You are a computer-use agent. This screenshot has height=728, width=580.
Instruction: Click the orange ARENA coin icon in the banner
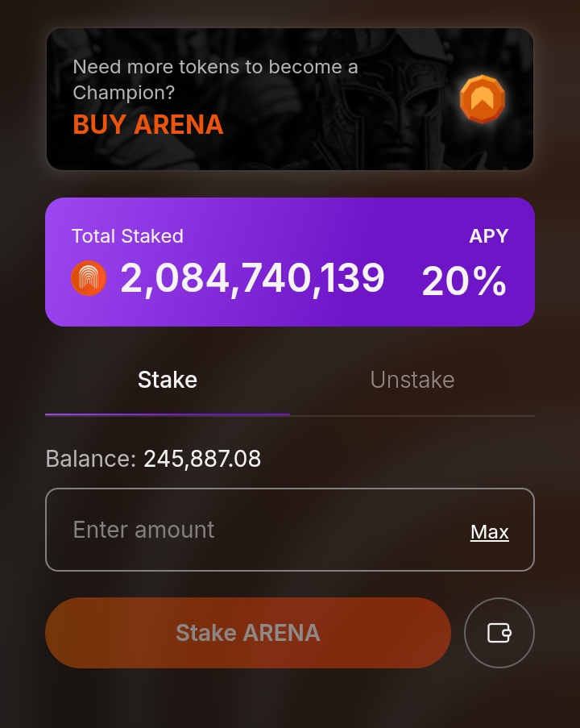pyautogui.click(x=482, y=99)
